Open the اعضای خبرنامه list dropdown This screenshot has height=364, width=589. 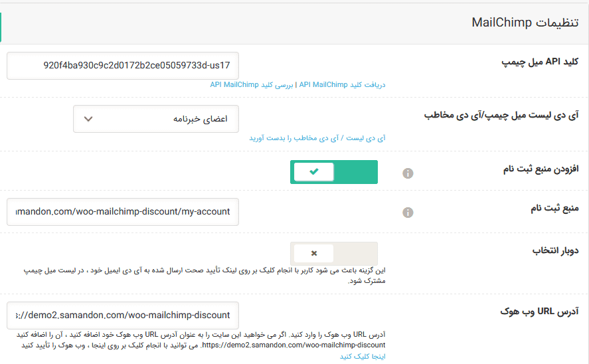(x=156, y=119)
